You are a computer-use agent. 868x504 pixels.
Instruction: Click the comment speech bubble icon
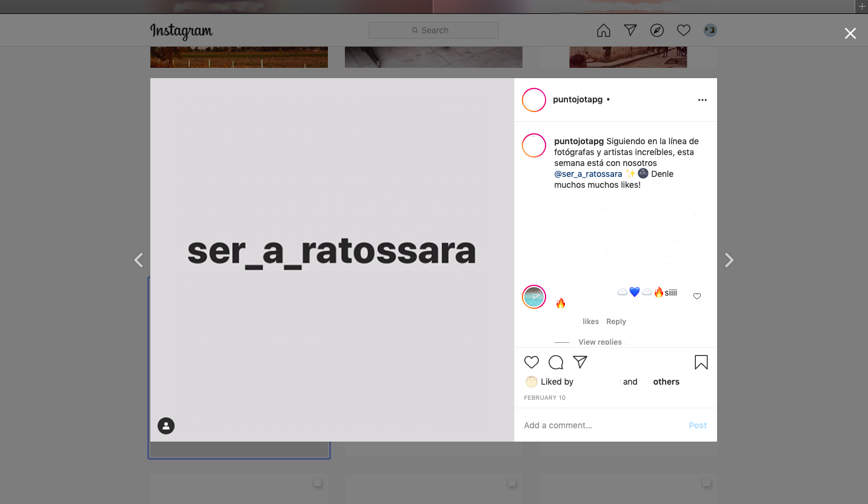[x=556, y=362]
